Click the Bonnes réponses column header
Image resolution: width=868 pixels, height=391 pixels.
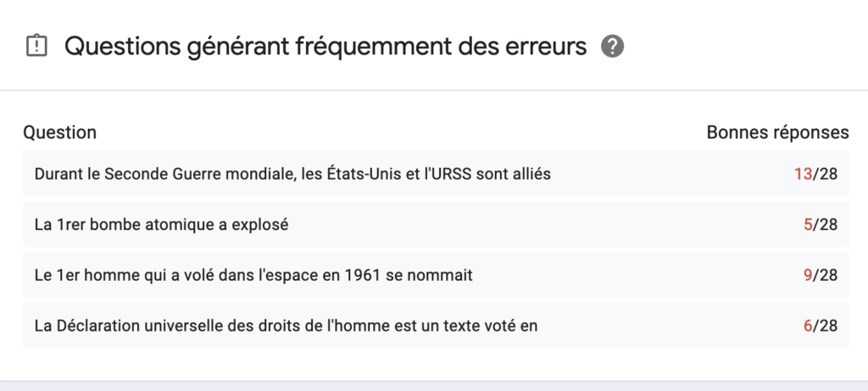point(777,132)
